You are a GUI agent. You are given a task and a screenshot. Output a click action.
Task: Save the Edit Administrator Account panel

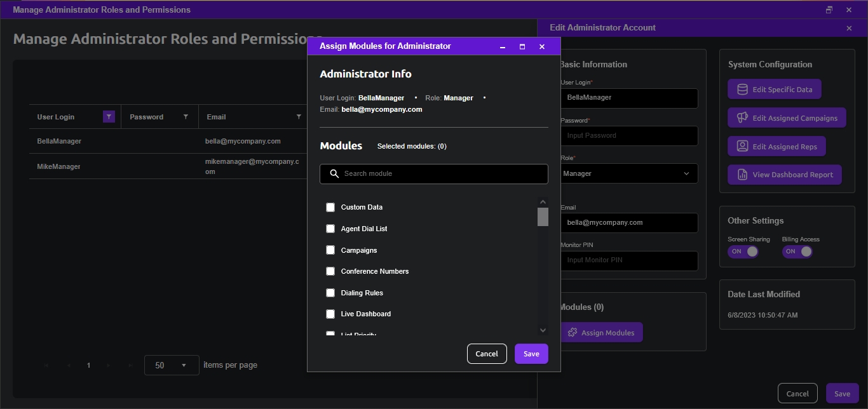pos(843,394)
